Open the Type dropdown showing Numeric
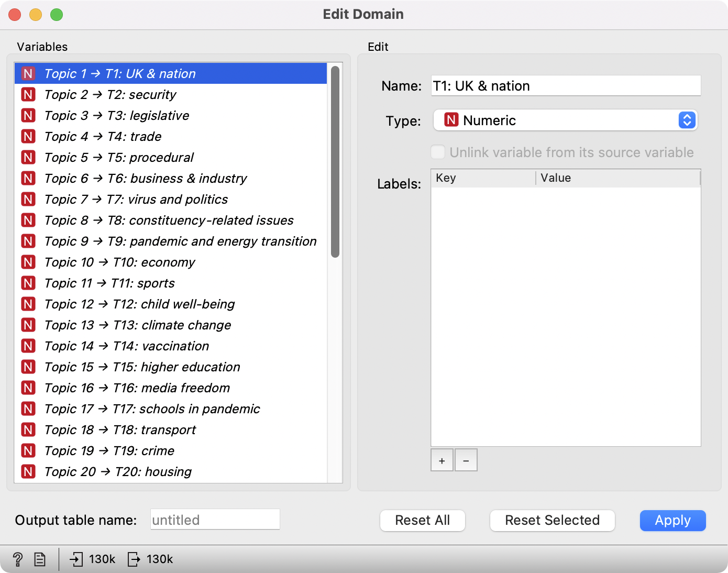 coord(565,120)
